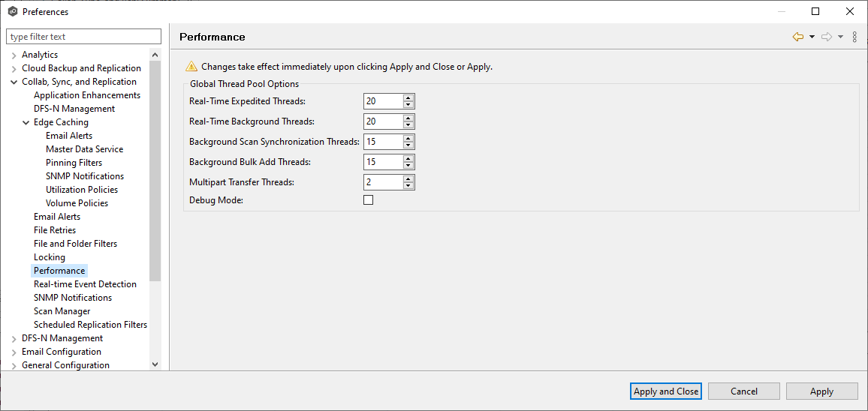Click the forward navigation arrow icon
The height and width of the screenshot is (411, 868).
tap(826, 37)
